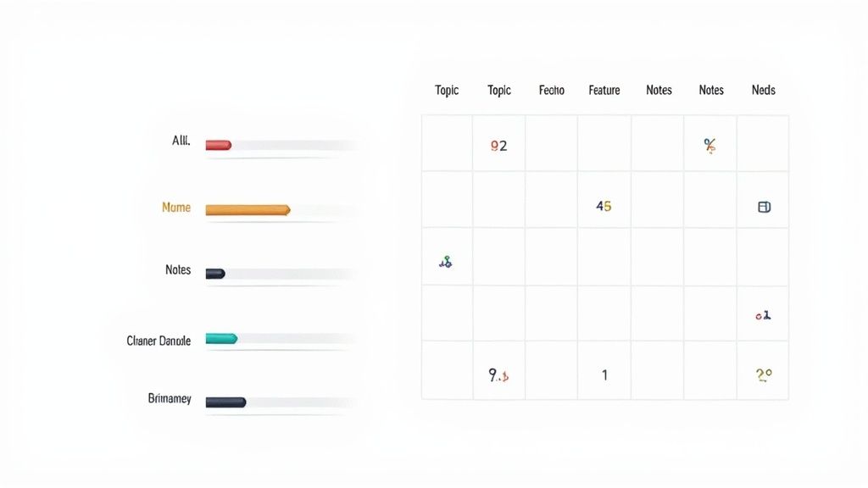Click the dark Brinamey slider bar
This screenshot has height=488, width=868.
coord(225,402)
